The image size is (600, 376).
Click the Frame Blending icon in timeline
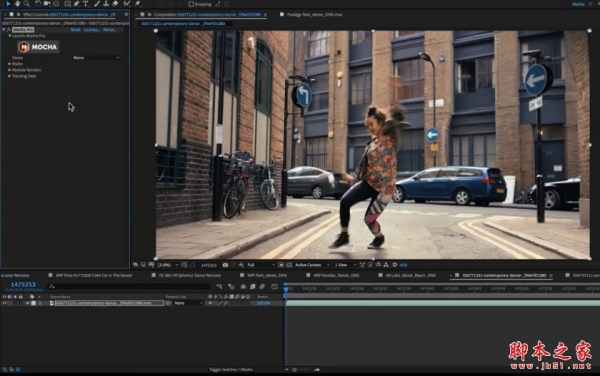click(x=253, y=286)
